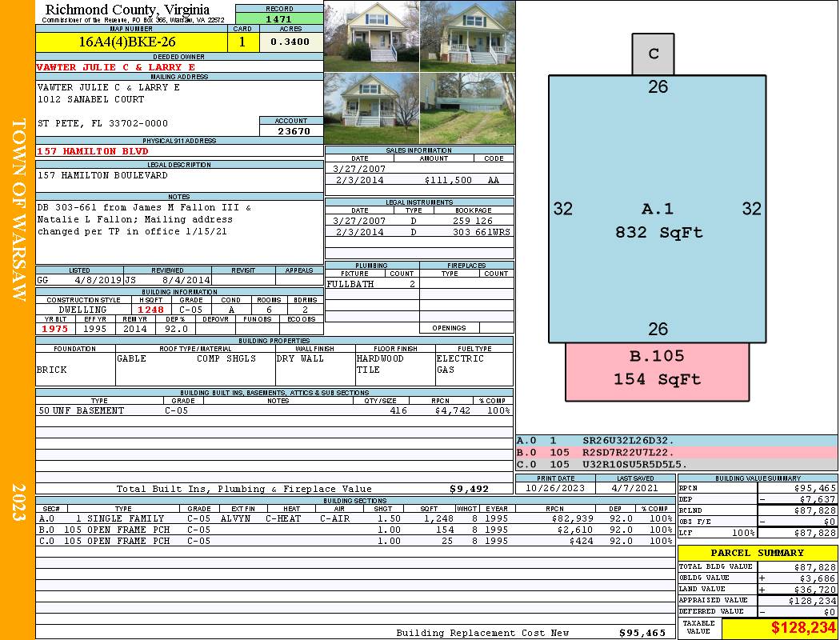Select the acres value 0.3400
The height and width of the screenshot is (640, 840).
click(290, 42)
